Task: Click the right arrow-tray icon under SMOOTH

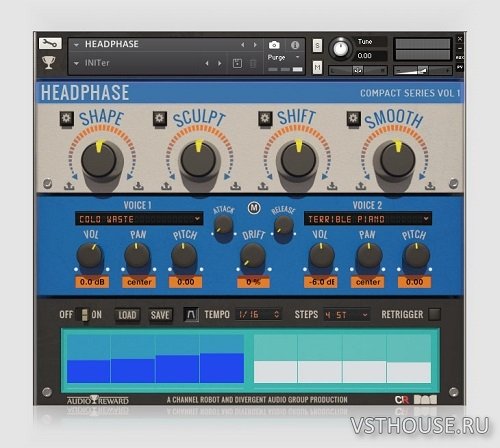Action: tap(430, 186)
